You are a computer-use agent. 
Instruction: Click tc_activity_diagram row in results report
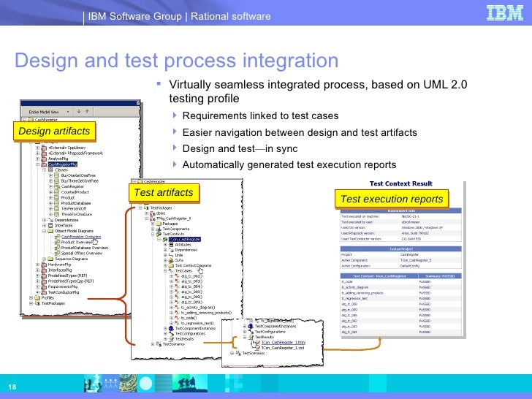(x=401, y=287)
